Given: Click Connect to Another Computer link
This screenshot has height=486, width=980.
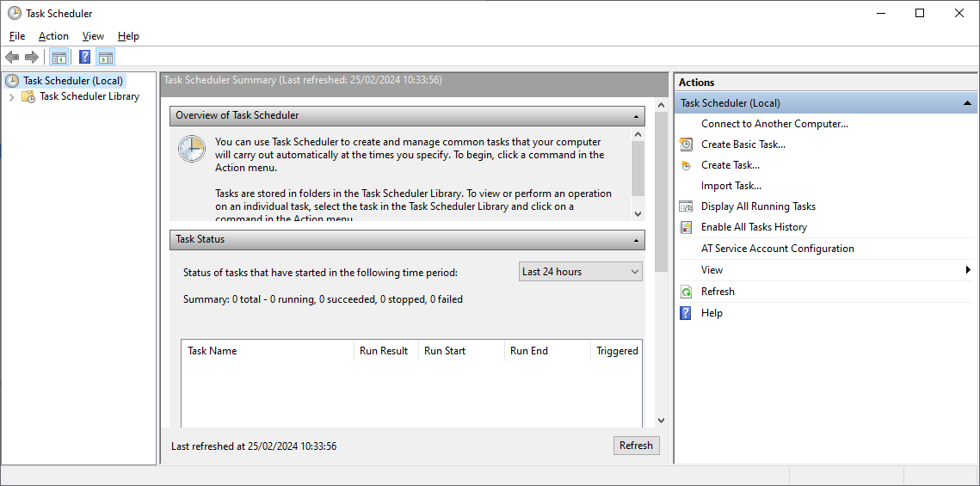Looking at the screenshot, I should [774, 124].
